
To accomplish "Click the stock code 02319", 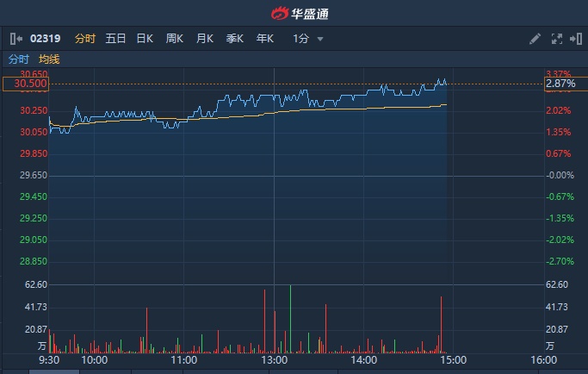I will pos(45,39).
